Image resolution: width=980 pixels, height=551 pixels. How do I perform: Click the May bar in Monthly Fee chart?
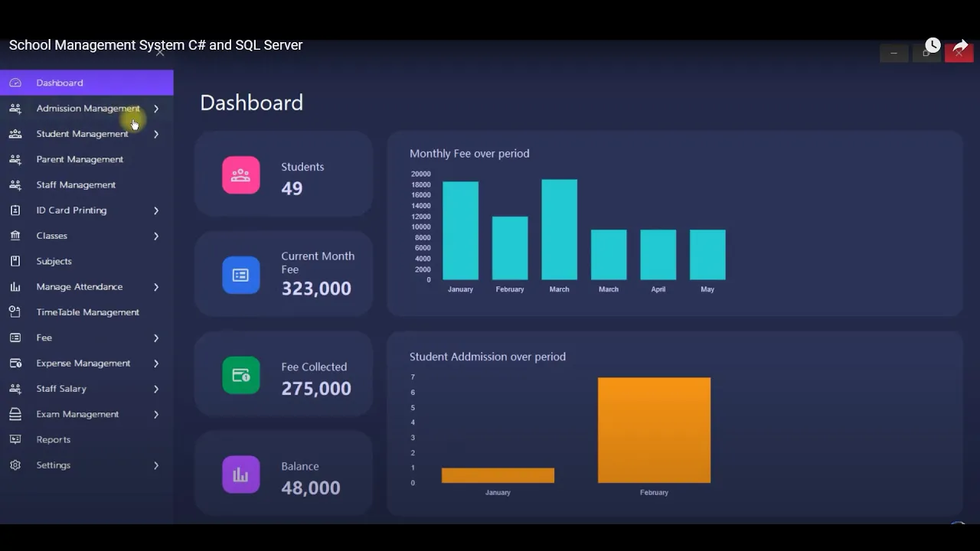coord(707,255)
